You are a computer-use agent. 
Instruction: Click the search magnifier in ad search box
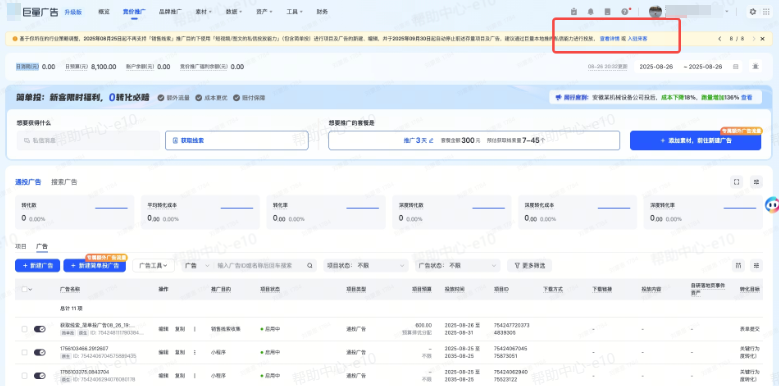click(x=309, y=266)
